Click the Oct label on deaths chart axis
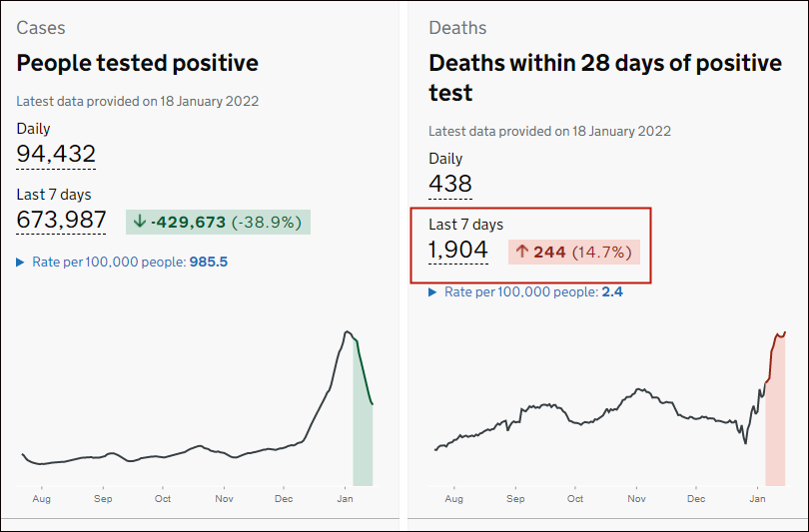Viewport: 809px width, 532px height. click(575, 498)
